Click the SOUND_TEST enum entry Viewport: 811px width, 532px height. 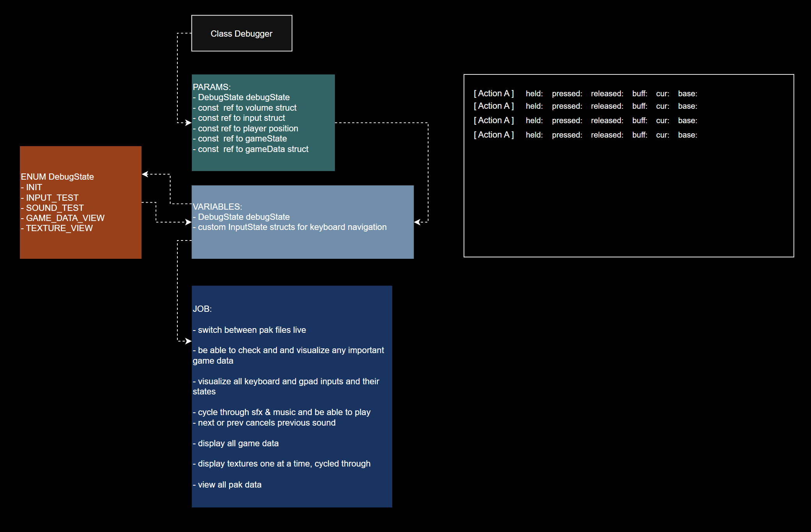point(52,208)
